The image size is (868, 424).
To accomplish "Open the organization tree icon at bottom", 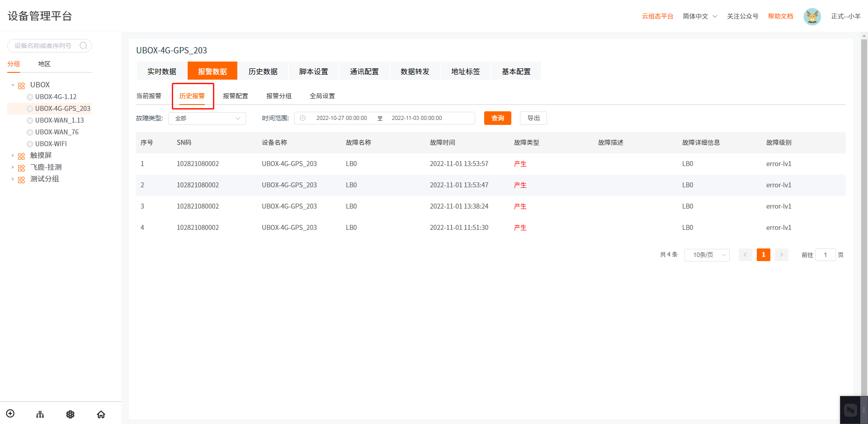I will point(40,414).
